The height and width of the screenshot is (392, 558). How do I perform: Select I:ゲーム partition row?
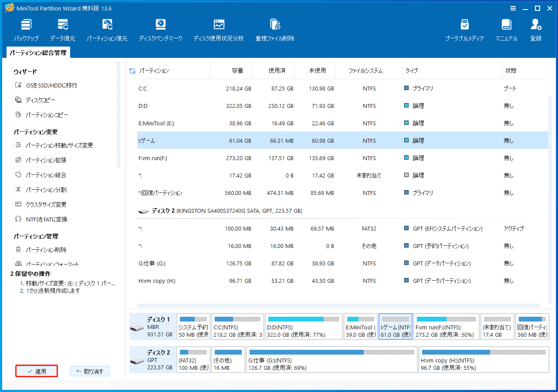coord(342,141)
